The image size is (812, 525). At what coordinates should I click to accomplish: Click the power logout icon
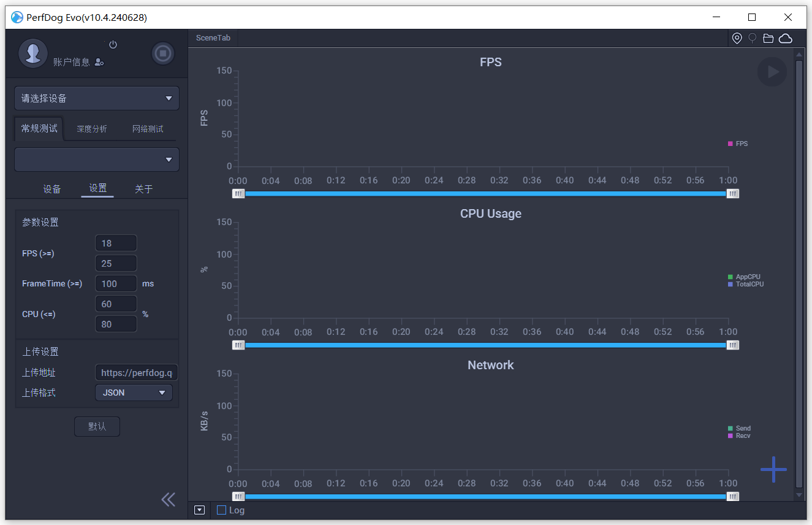[113, 45]
